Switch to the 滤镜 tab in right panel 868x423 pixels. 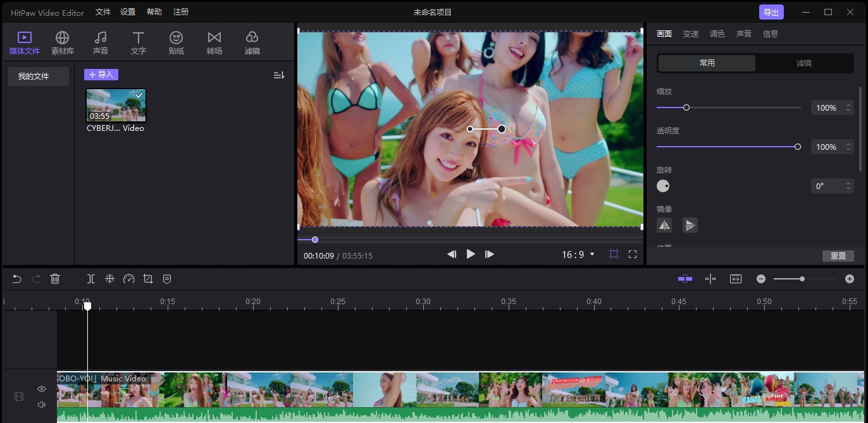point(805,63)
